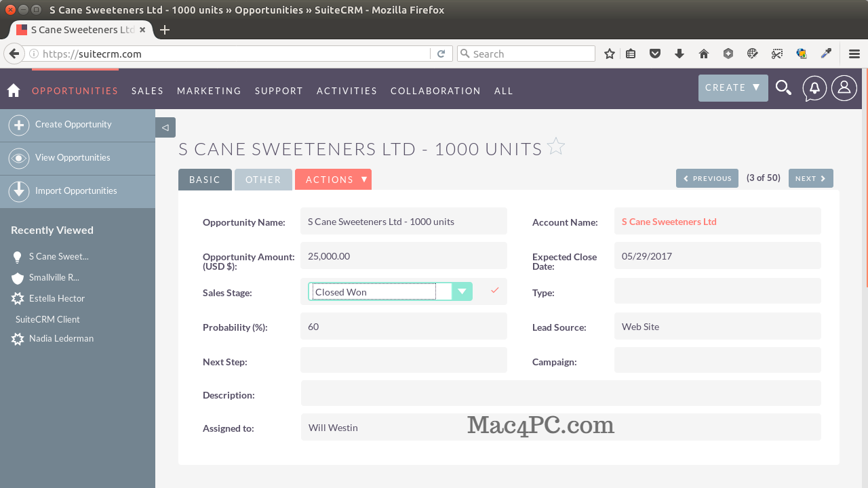The image size is (868, 488).
Task: Open the user profile icon
Action: (844, 88)
